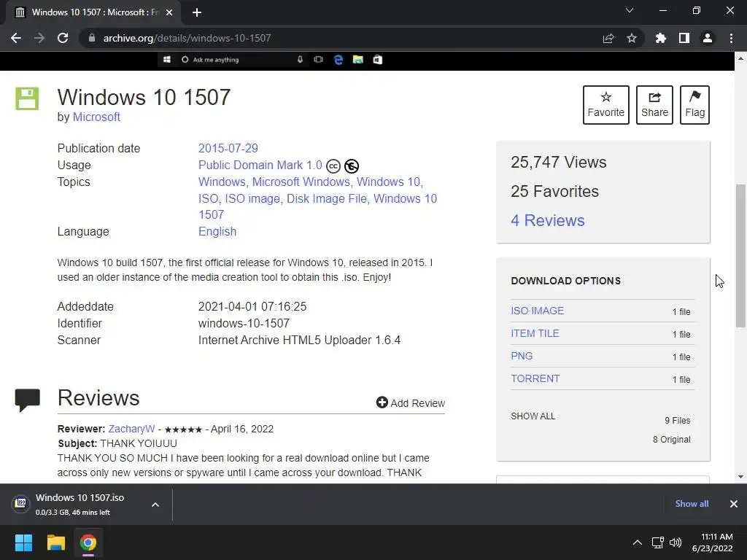747x560 pixels.
Task: Click Show all downloads
Action: point(692,504)
